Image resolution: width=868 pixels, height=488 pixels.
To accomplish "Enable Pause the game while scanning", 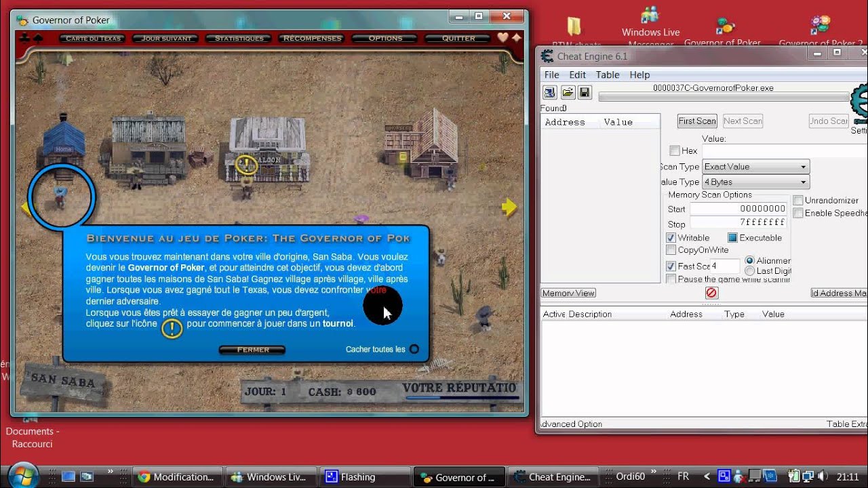I will click(x=671, y=279).
